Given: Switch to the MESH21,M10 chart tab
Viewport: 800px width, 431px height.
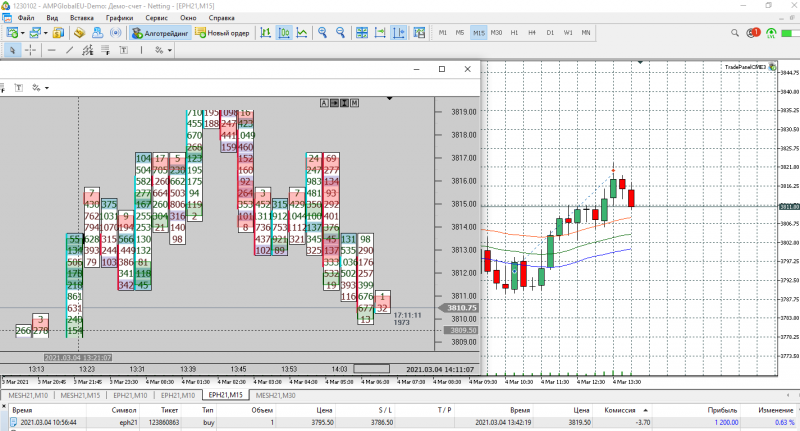Looking at the screenshot, I should click(28, 395).
